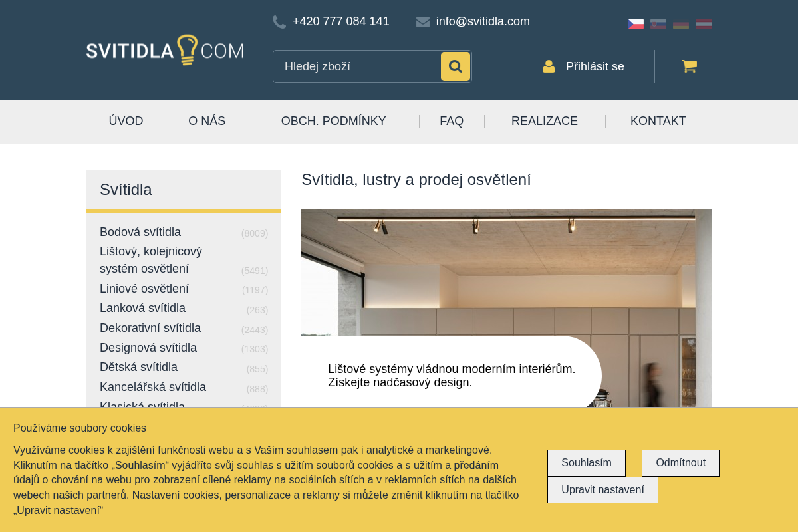
Task: Open the Bodová svítidla category
Action: tap(140, 232)
